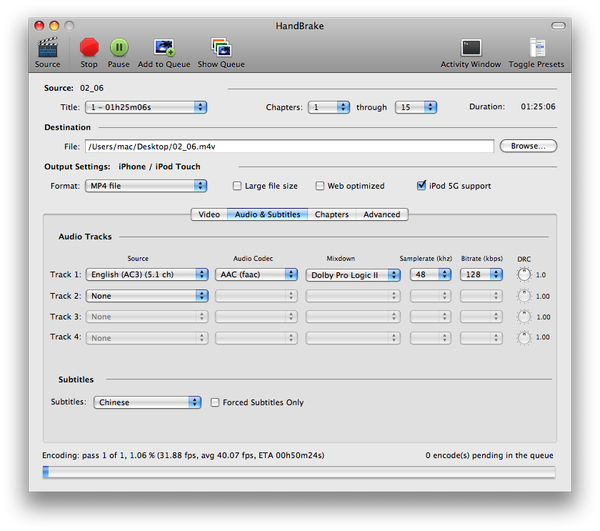
Task: Switch to the Video tab
Action: pos(209,215)
